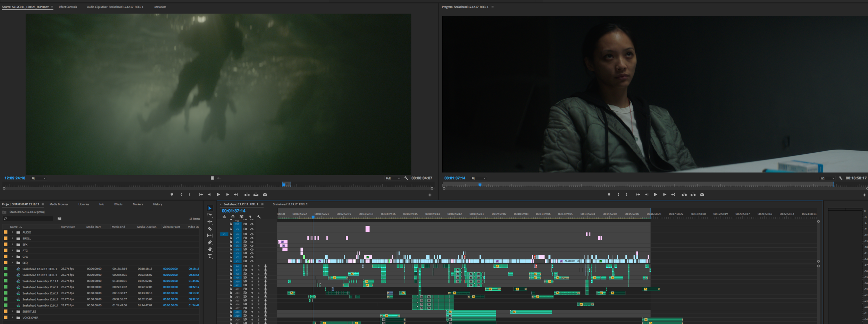Image resolution: width=868 pixels, height=324 pixels.
Task: Select the Hand tool
Action: 210,249
